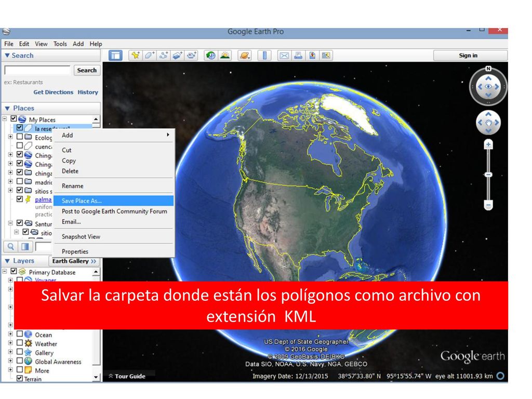Image resolution: width=532 pixels, height=399 pixels.
Task: Select the Add Polygon tool
Action: [149, 55]
